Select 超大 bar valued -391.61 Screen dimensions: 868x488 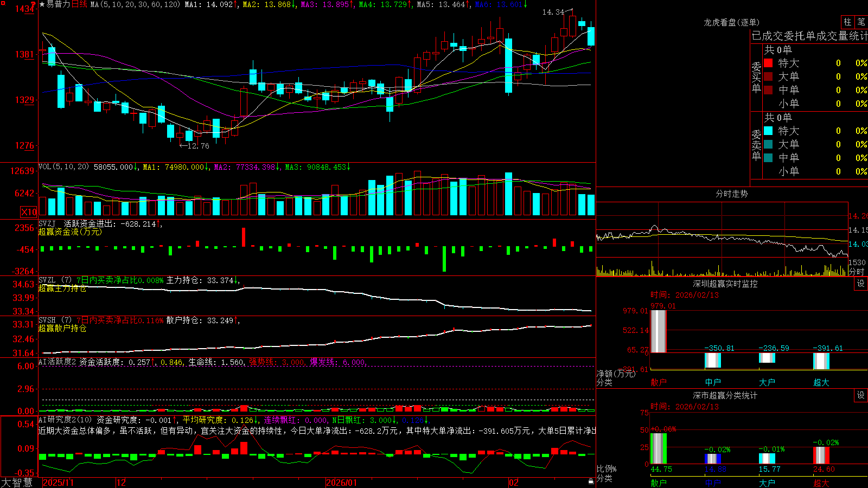coord(821,361)
